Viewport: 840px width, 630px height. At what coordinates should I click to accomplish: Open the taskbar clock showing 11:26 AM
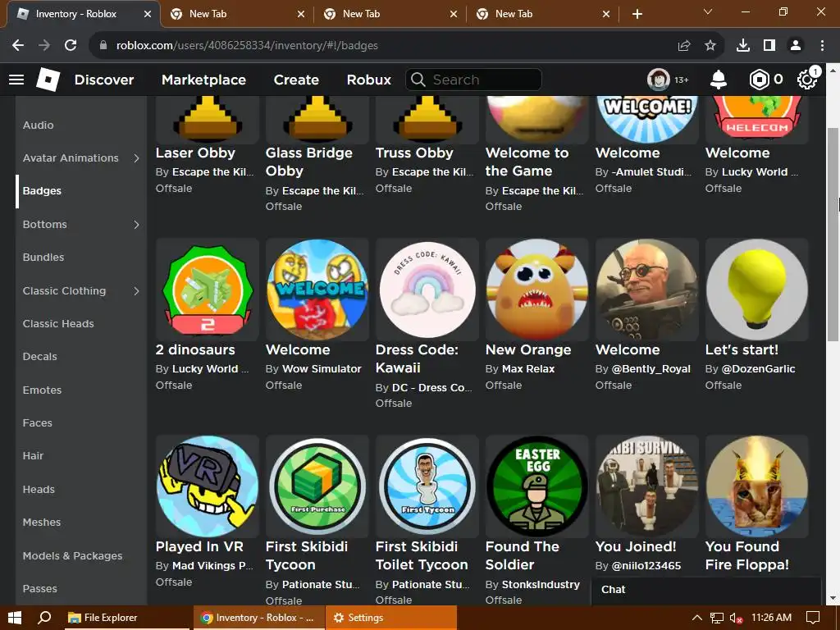[771, 618]
